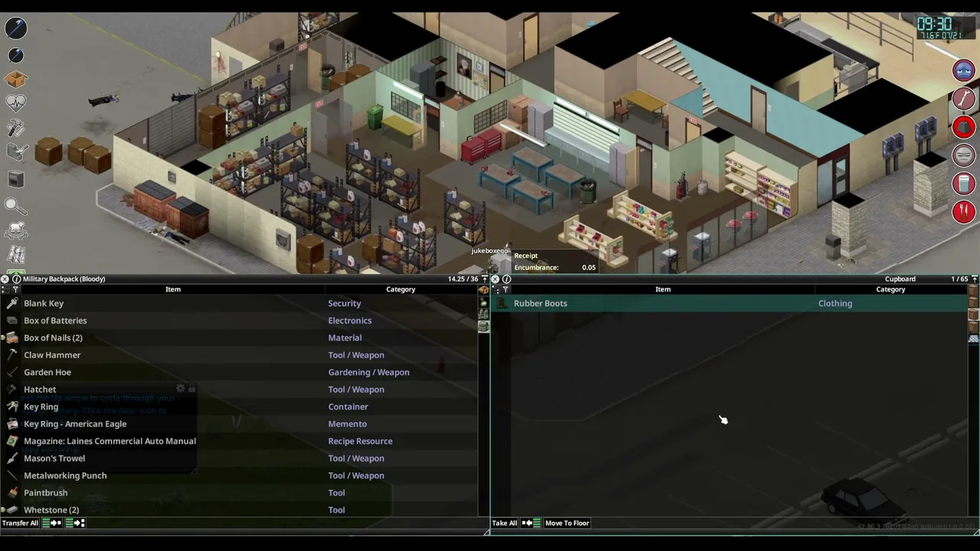Expand the Box of Nails (2) stack
Image resolution: width=980 pixels, height=551 pixels.
(x=4, y=338)
